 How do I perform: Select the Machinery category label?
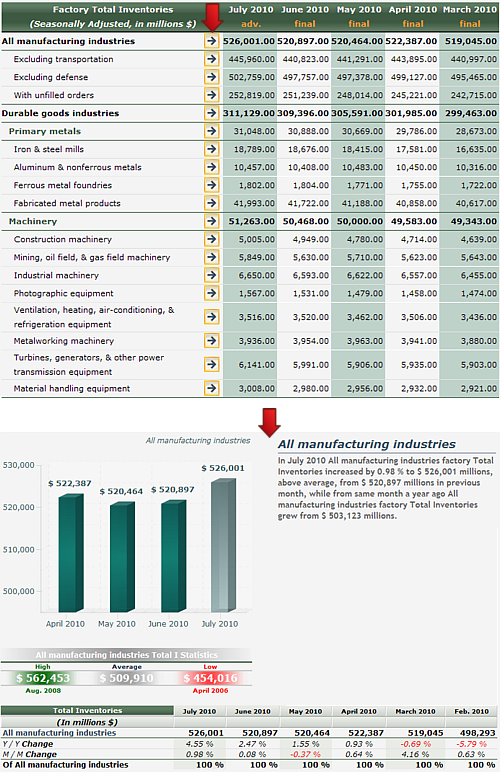(x=33, y=222)
